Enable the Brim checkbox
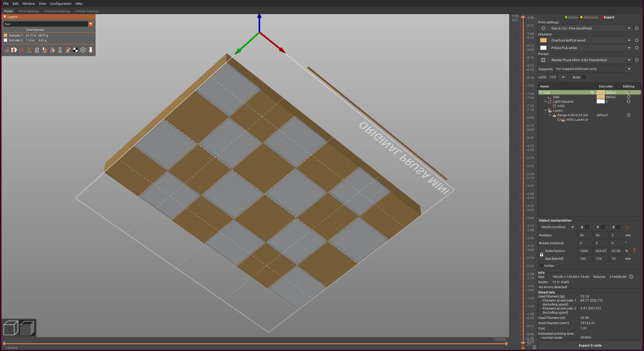This screenshot has width=644, height=351. 584,77
